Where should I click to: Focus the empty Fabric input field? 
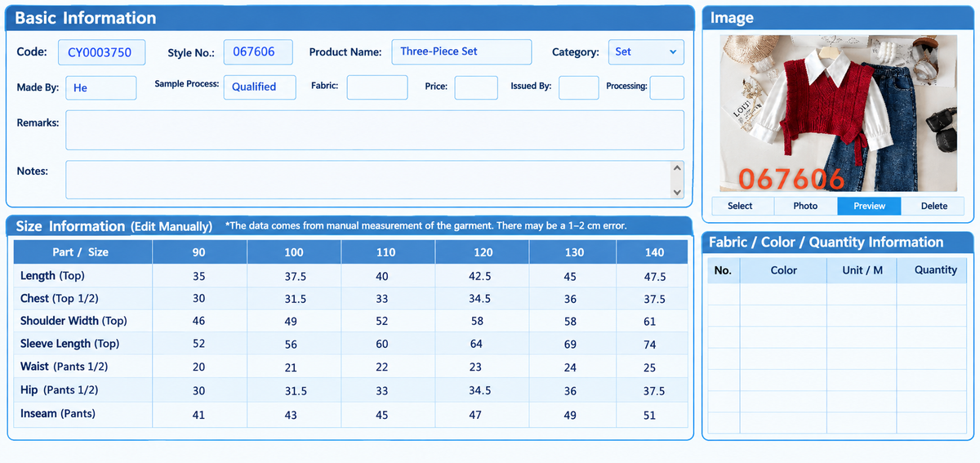pos(377,87)
